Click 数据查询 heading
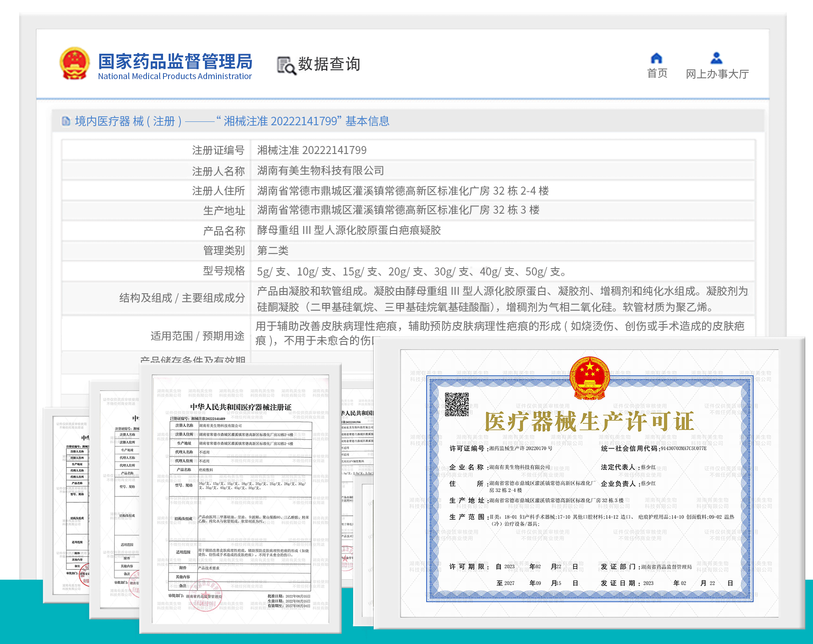Image resolution: width=813 pixels, height=644 pixels. point(329,64)
